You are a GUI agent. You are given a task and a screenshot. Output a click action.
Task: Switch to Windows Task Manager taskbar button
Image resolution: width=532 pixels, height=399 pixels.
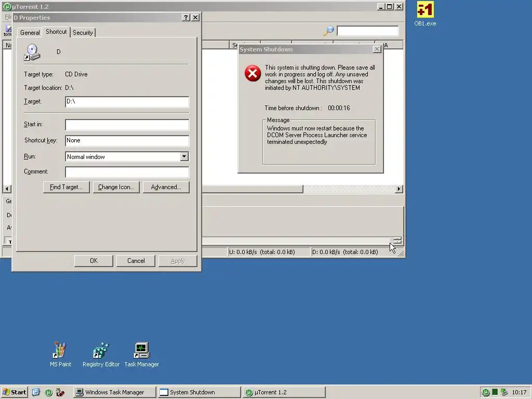pyautogui.click(x=115, y=392)
